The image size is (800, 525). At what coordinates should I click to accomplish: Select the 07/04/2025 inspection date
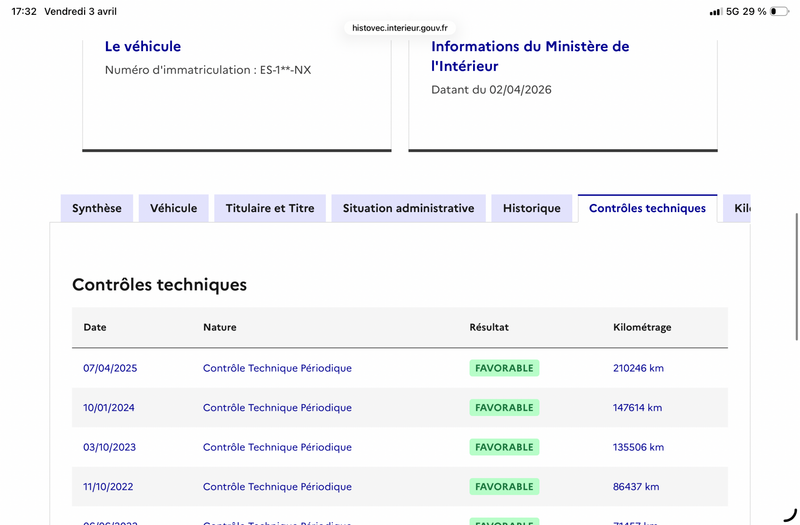click(110, 368)
